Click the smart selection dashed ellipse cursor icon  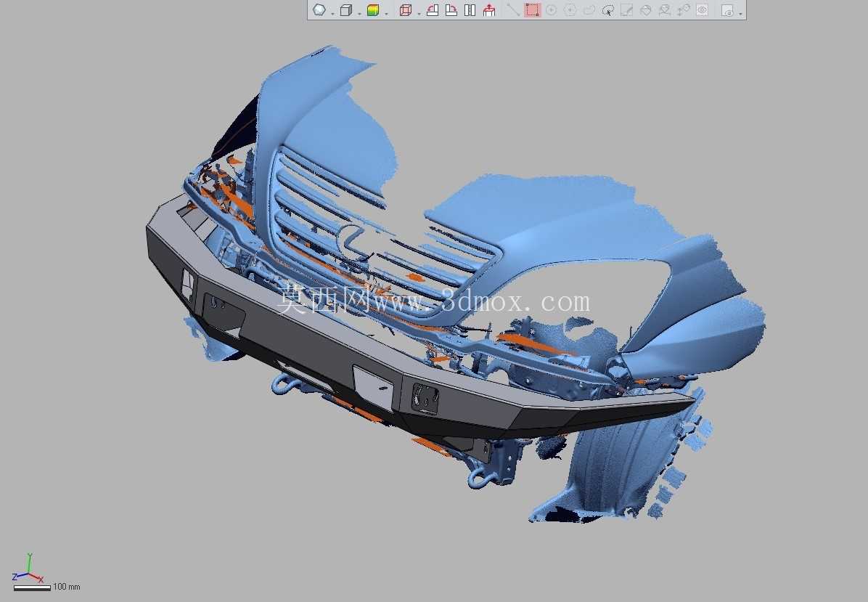[608, 10]
